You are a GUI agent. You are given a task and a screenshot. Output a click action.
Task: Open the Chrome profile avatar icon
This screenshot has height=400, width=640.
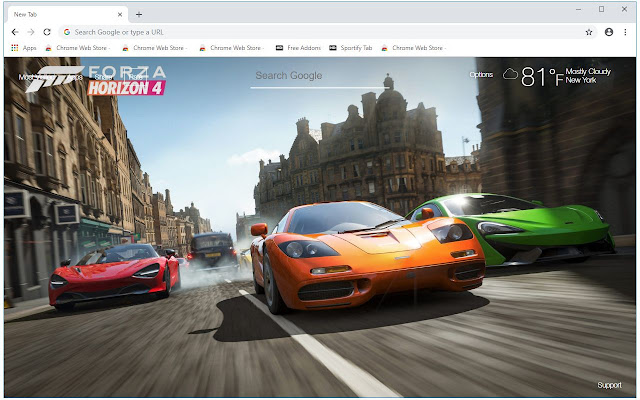click(x=609, y=32)
